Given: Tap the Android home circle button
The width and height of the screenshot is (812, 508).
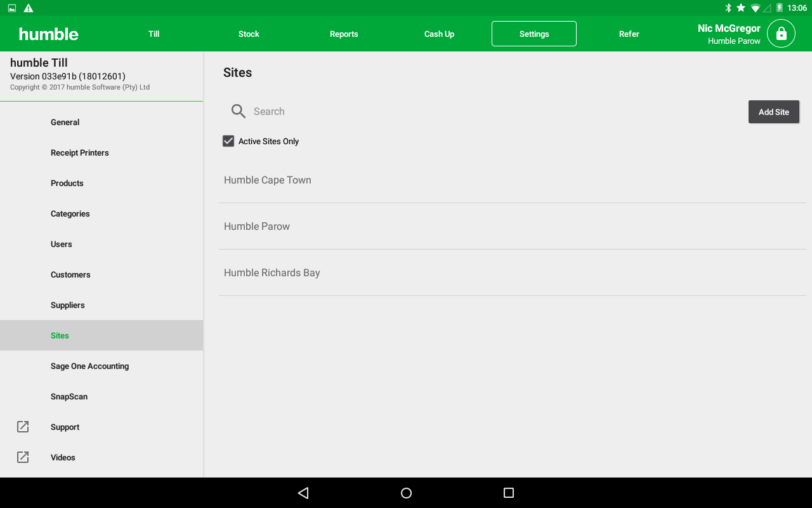Looking at the screenshot, I should [x=407, y=493].
